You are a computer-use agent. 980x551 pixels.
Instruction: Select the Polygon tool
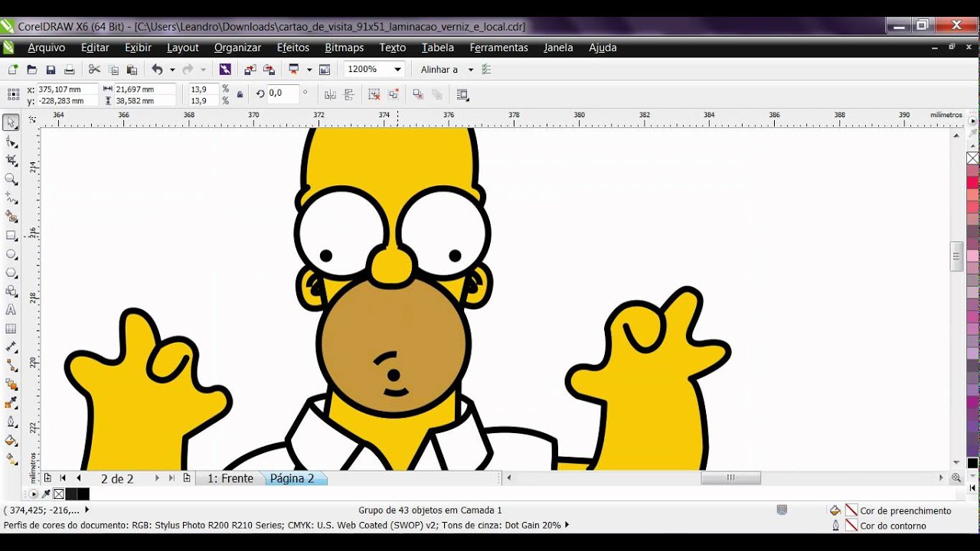click(11, 272)
